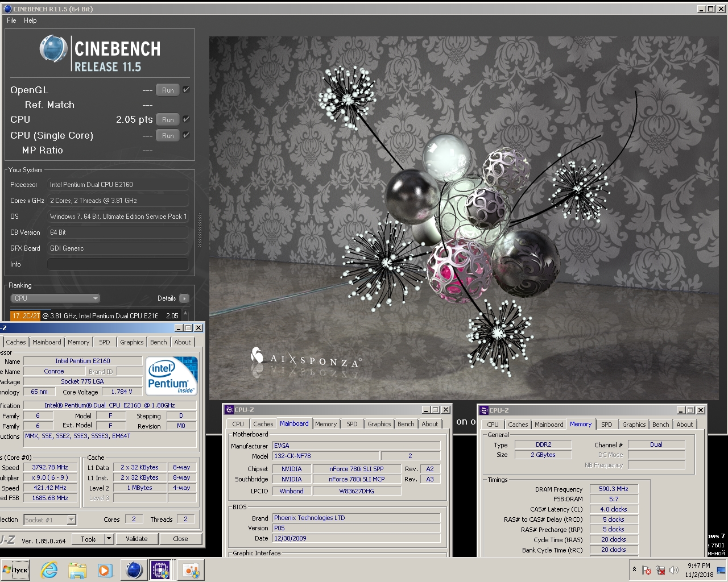
Task: Click the manufacturer value EVGA
Action: pyautogui.click(x=356, y=446)
